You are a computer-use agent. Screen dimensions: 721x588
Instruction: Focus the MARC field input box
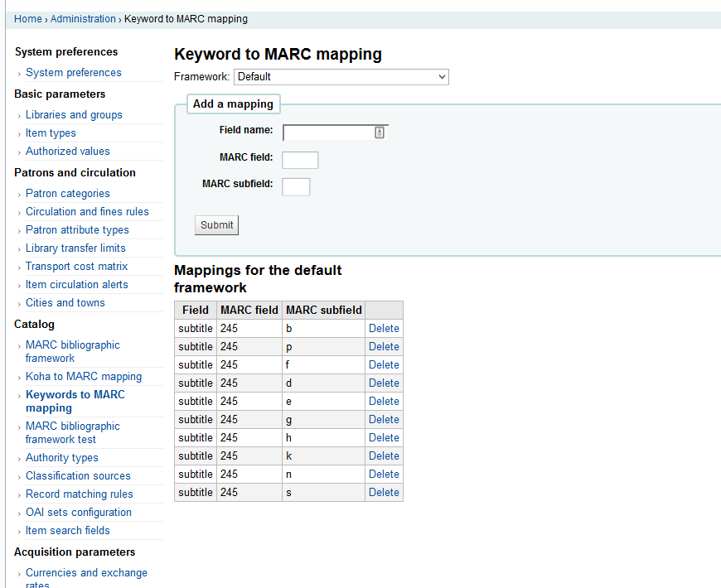pos(300,160)
